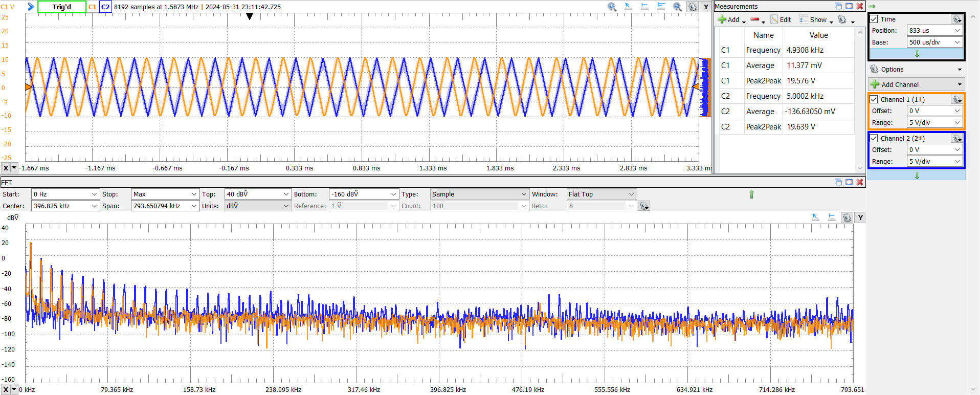980x395 pixels.
Task: Open Channel 2 gear settings icon
Action: (x=956, y=138)
